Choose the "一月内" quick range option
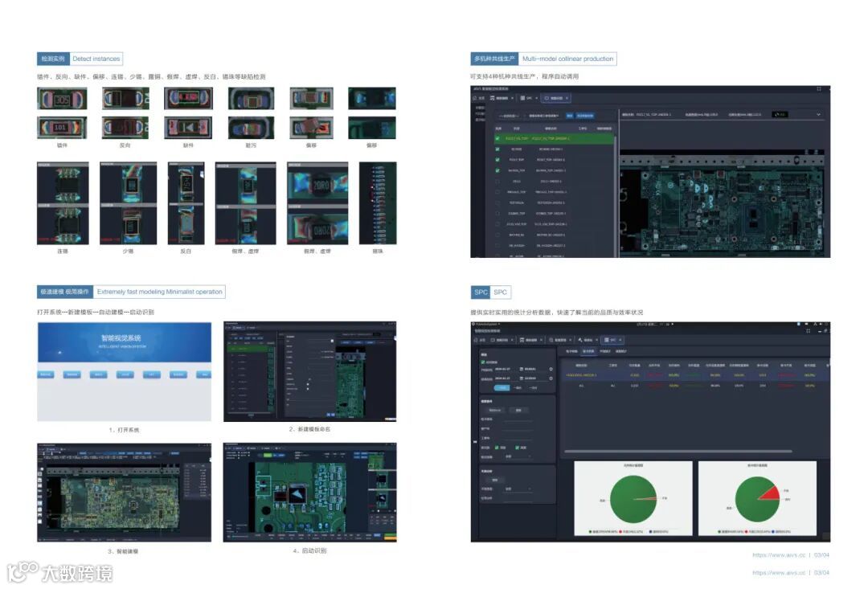The image size is (868, 589). pyautogui.click(x=533, y=388)
